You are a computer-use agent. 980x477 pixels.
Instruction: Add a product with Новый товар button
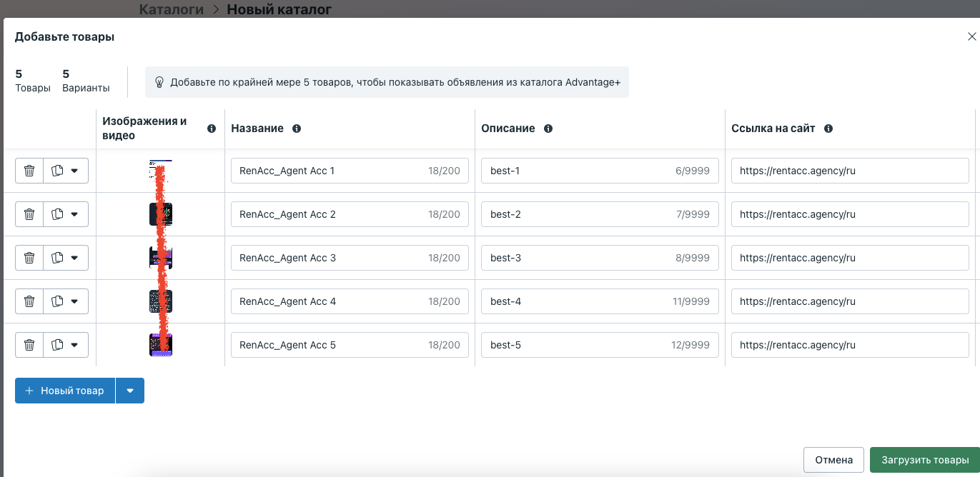65,391
